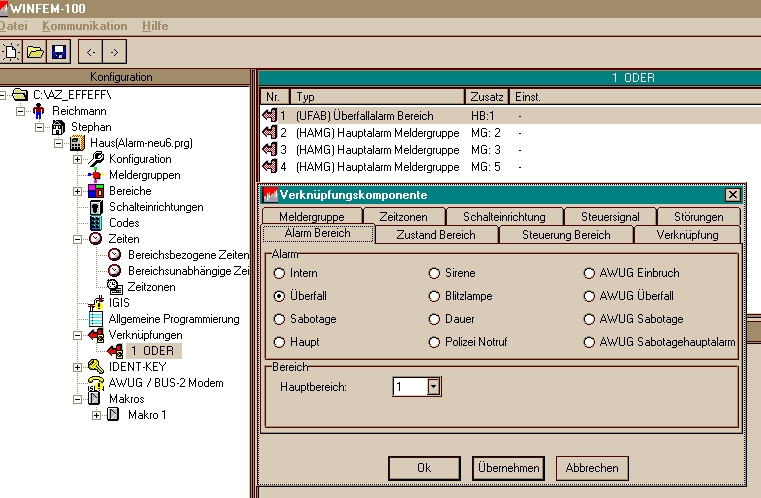Click the back arrow toolbar button
The width and height of the screenshot is (761, 498).
point(91,51)
